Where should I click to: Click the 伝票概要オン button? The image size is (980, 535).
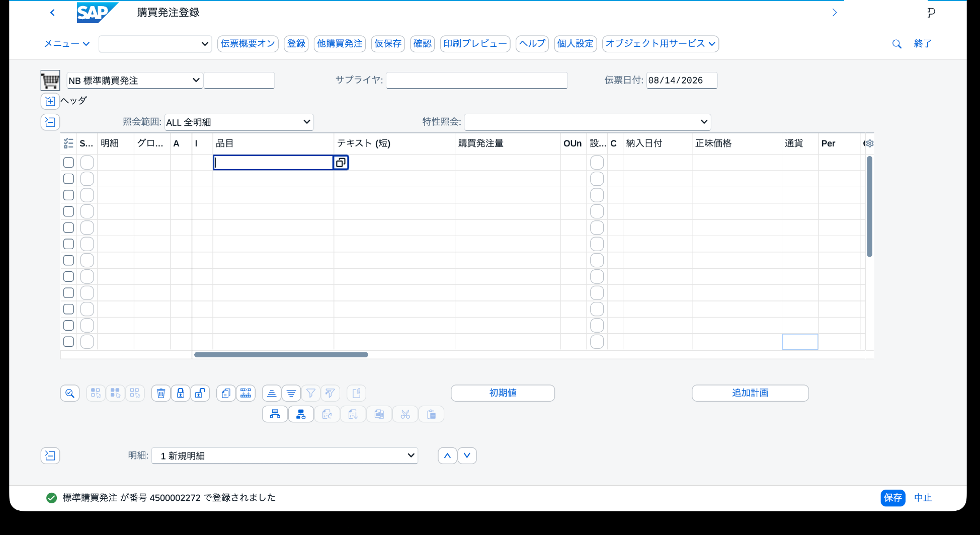[248, 44]
